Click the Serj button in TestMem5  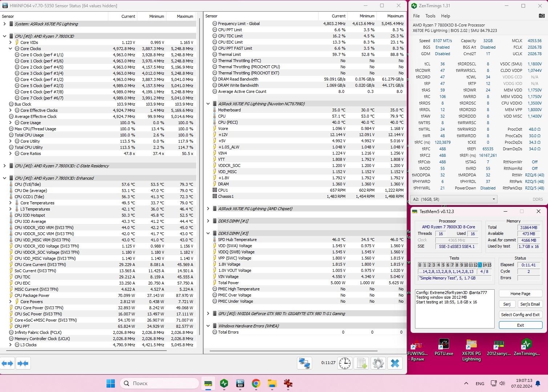coord(507,304)
